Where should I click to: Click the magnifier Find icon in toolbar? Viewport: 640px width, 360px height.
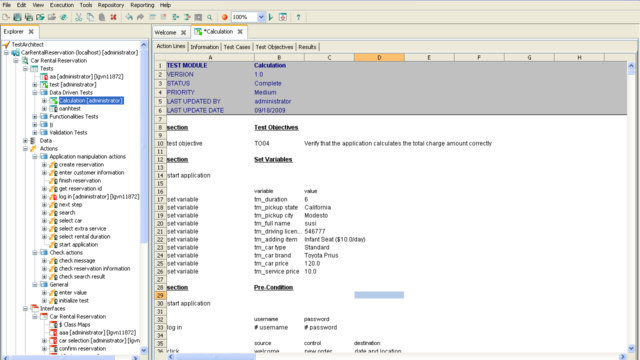210,17
